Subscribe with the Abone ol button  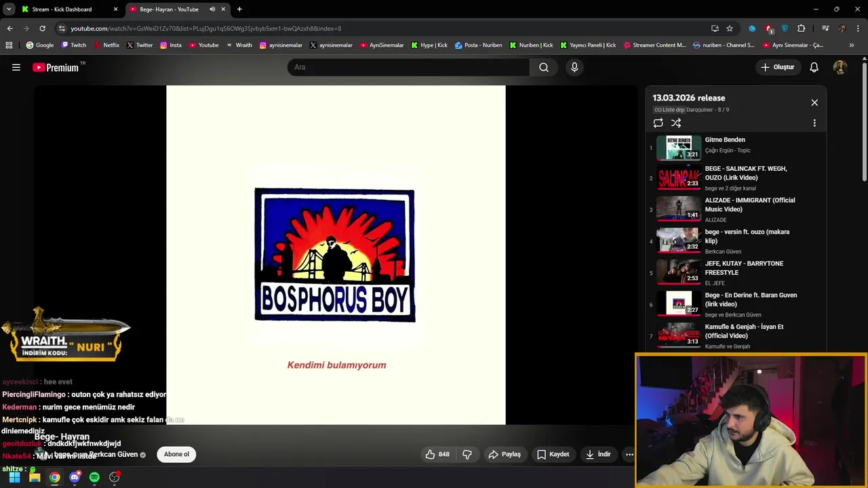click(176, 454)
